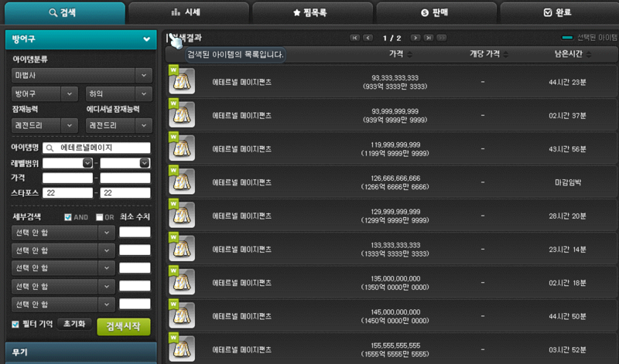Click the minimum 스타포스 field
The image size is (619, 364).
pos(67,193)
